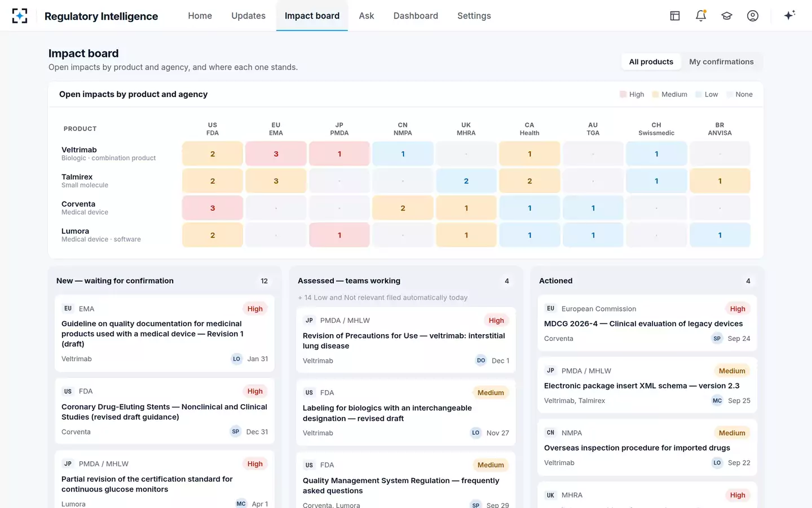The image size is (812, 508).
Task: Click the High legend swatch
Action: 623,94
